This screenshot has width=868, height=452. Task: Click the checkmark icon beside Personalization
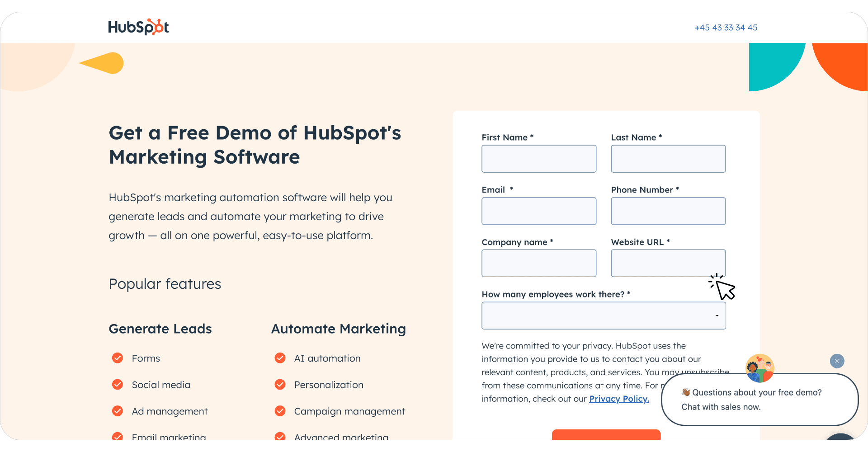280,385
